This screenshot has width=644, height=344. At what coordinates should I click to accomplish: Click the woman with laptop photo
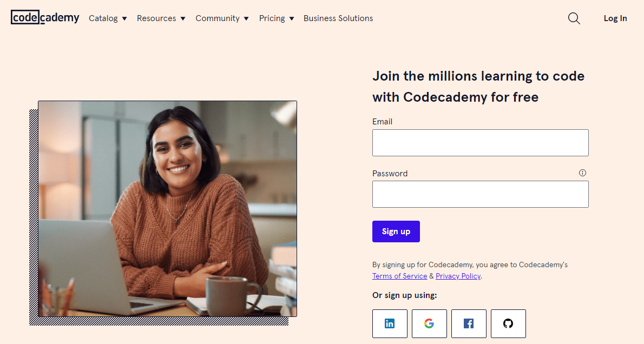click(x=167, y=208)
